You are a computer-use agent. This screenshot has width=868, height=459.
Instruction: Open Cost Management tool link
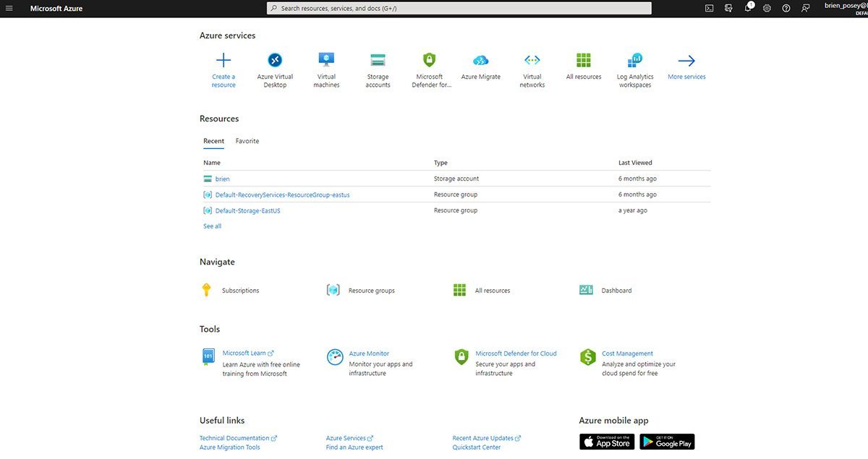coord(627,353)
